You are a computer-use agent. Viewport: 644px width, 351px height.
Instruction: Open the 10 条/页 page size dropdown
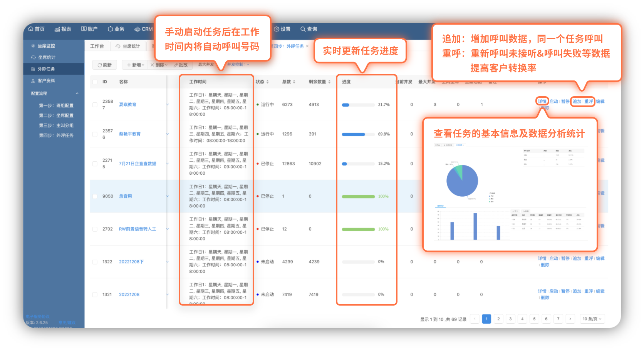(x=592, y=319)
